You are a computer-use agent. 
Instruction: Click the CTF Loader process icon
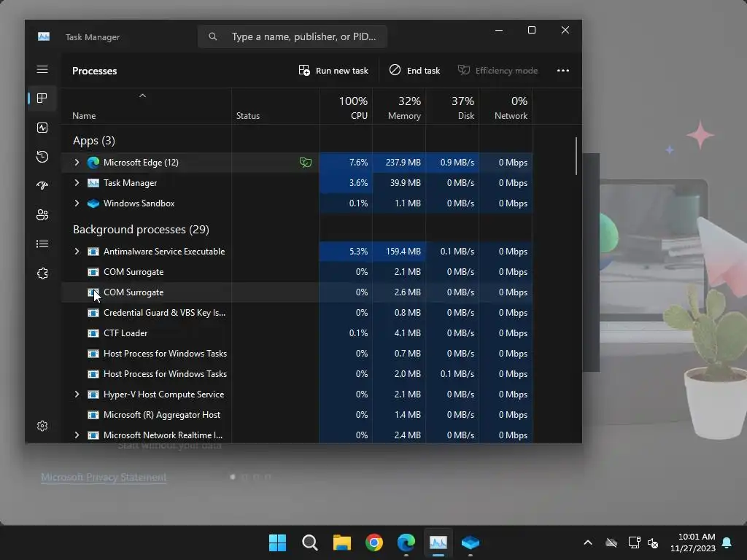93,333
